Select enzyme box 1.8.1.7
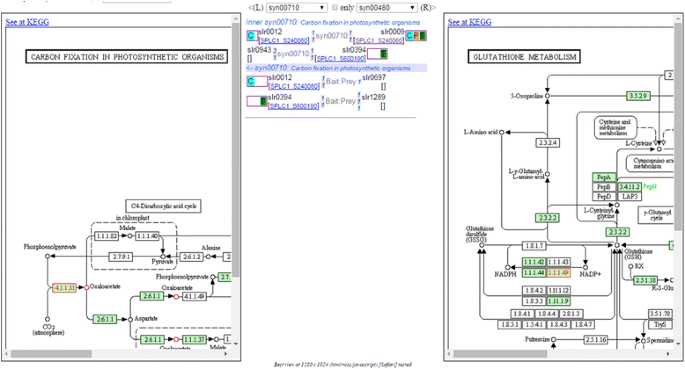Screen dimensions: 685x369 [x=534, y=246]
